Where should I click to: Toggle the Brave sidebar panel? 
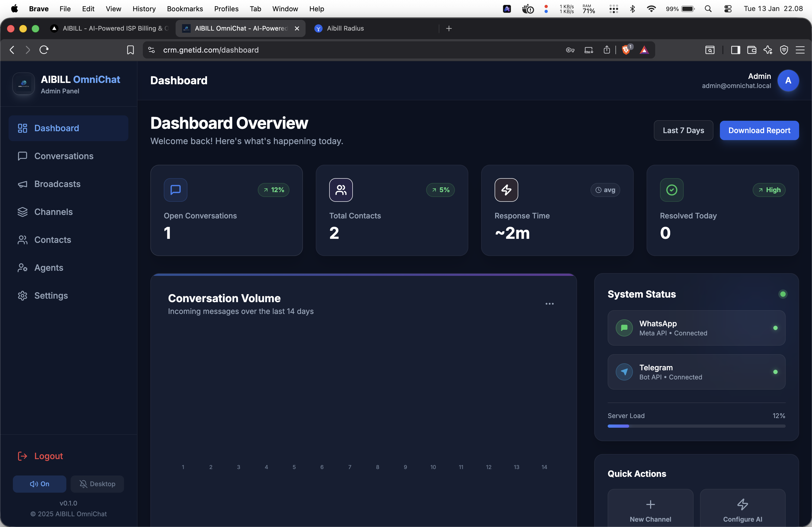[735, 50]
